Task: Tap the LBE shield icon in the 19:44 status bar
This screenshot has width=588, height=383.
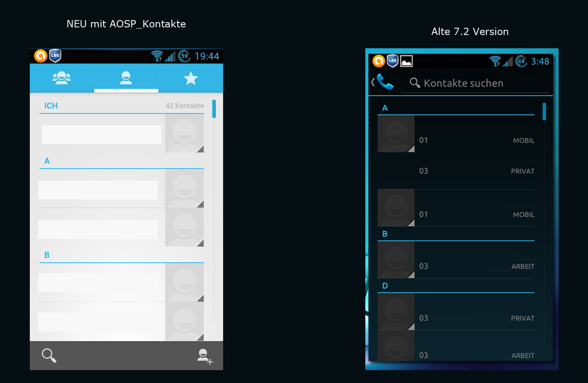Action: pyautogui.click(x=55, y=56)
